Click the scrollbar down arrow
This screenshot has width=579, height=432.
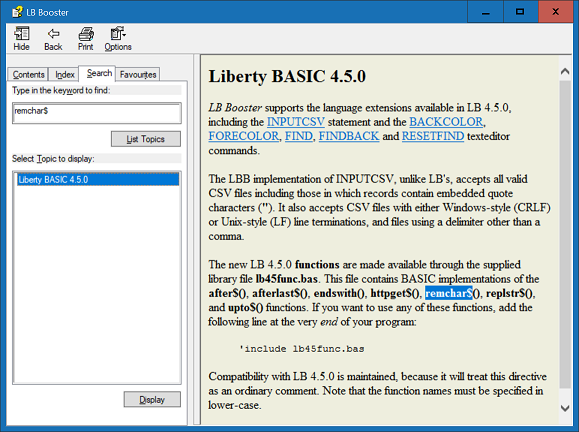coord(565,408)
